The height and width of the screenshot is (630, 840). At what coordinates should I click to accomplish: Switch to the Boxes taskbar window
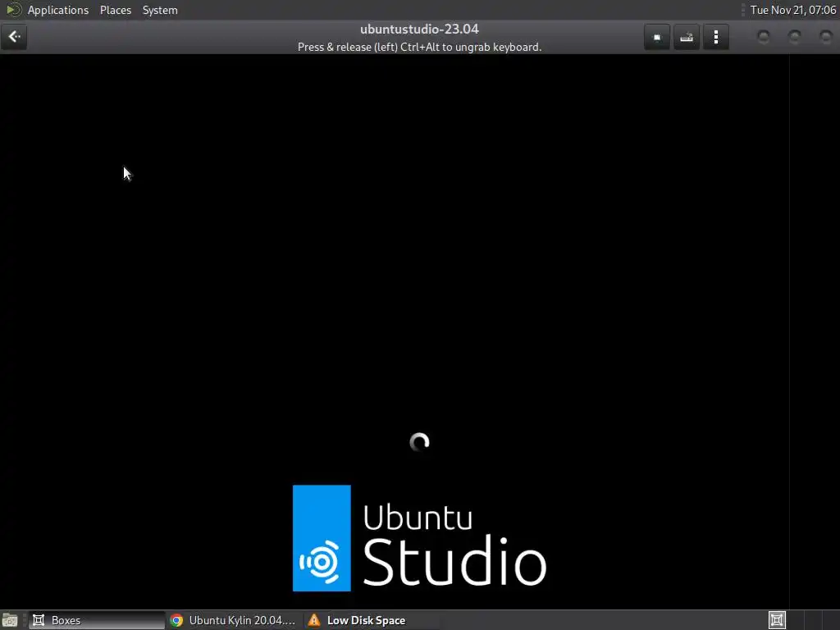tap(97, 620)
